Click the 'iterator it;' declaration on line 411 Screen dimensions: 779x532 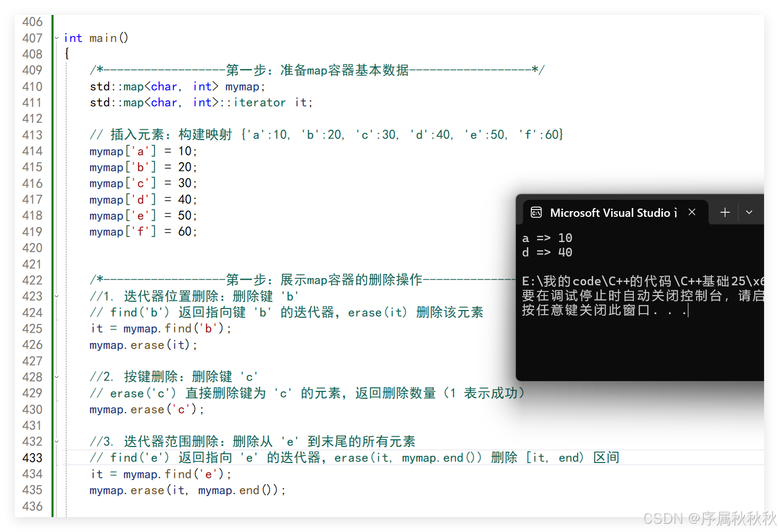point(273,102)
